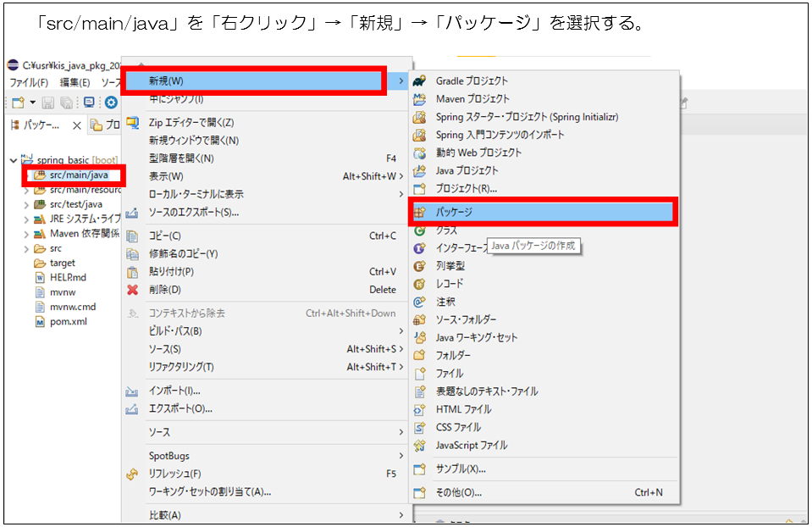Click the green クラス icon in the submenu
The image size is (812, 527).
pos(419,230)
